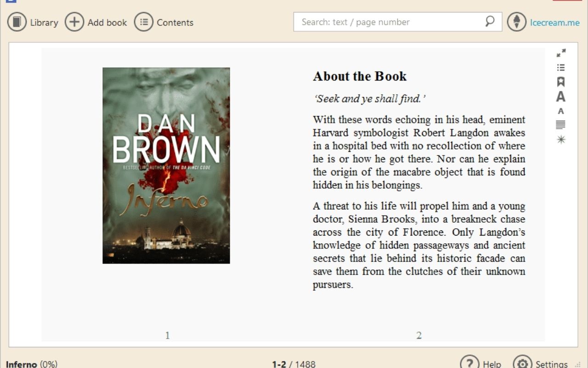Click the Settings text button
The width and height of the screenshot is (588, 368).
[552, 364]
